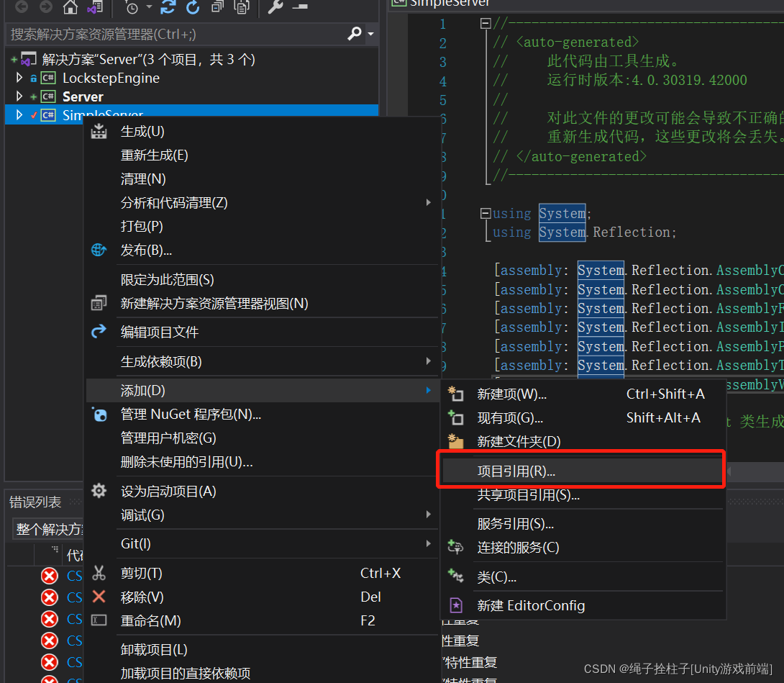Viewport: 784px width, 683px height.
Task: Click the pending changes filter clock icon
Action: (132, 7)
